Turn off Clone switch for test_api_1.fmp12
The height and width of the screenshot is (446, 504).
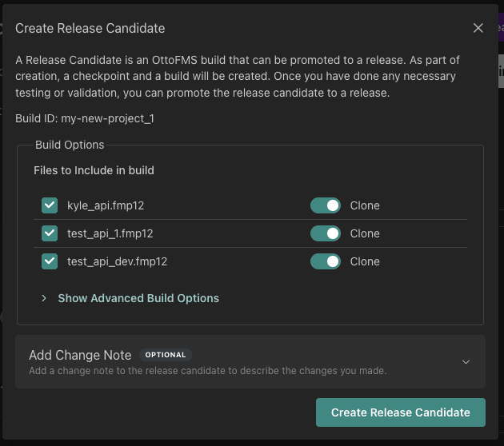coord(325,233)
